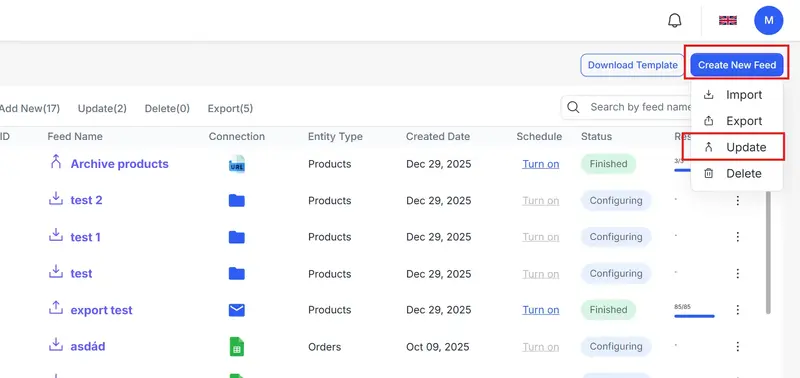Choose Export from the dropdown menu
The width and height of the screenshot is (800, 378).
[x=737, y=121]
